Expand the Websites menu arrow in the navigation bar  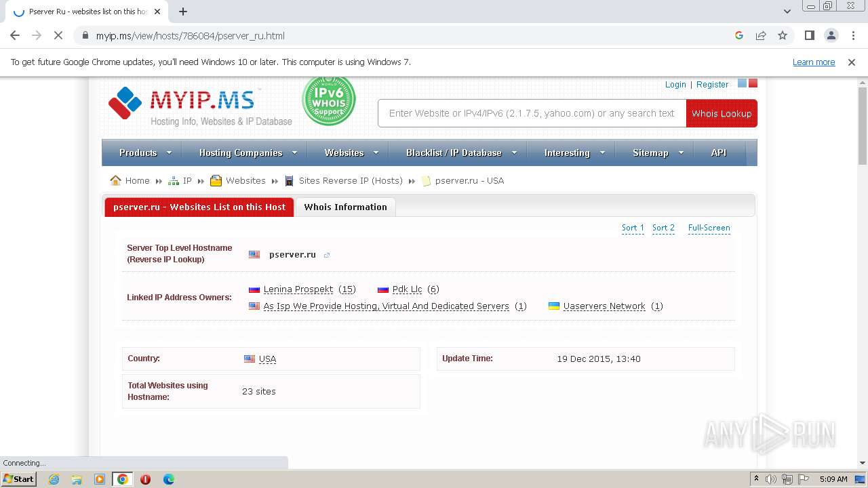pos(376,152)
